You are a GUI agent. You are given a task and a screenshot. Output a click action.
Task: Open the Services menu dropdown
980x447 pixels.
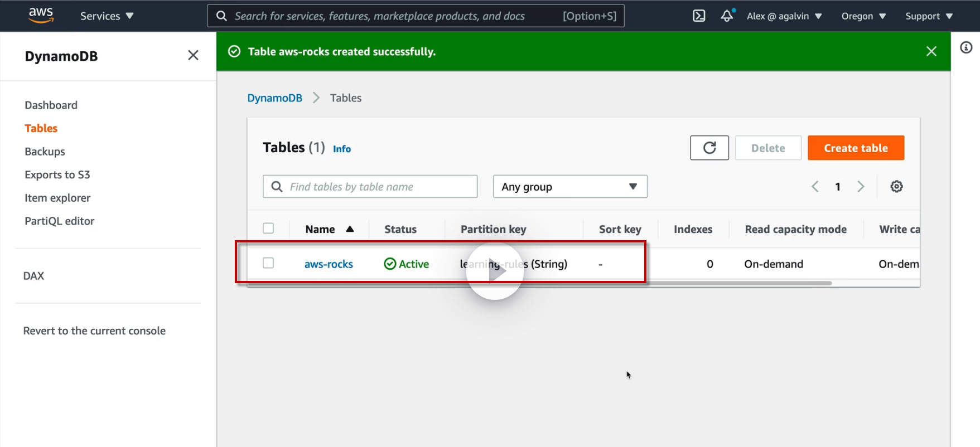107,16
